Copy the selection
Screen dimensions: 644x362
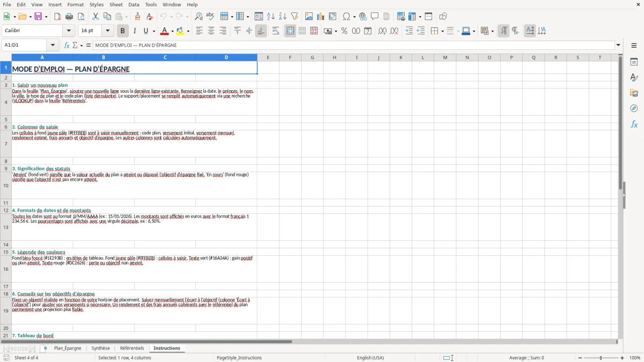(107, 17)
